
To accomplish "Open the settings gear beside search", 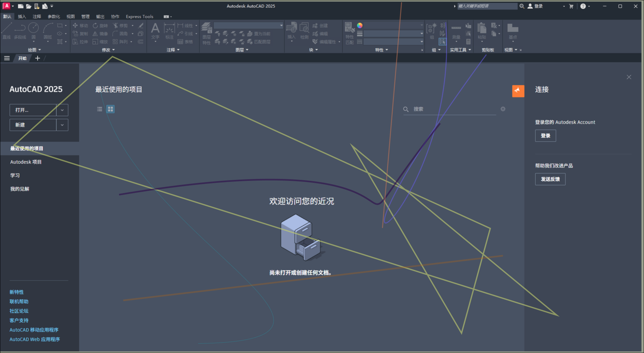I will [503, 109].
